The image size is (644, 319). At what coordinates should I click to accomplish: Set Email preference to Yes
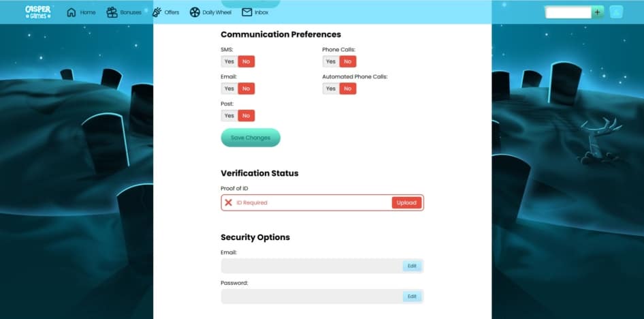(229, 89)
